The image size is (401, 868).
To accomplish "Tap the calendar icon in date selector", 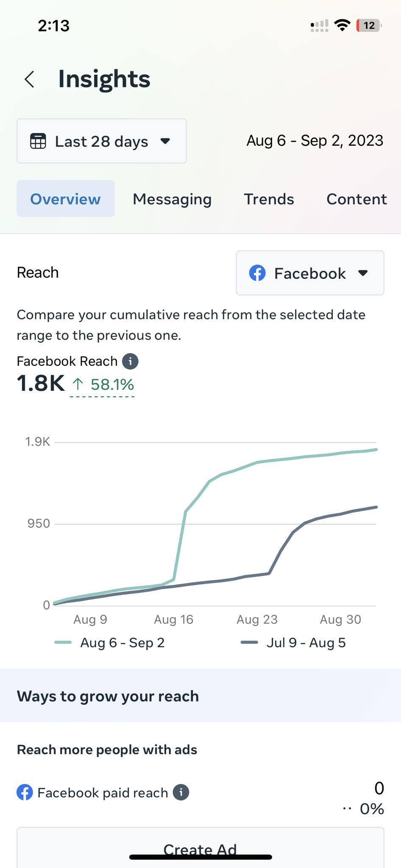I will (x=38, y=141).
